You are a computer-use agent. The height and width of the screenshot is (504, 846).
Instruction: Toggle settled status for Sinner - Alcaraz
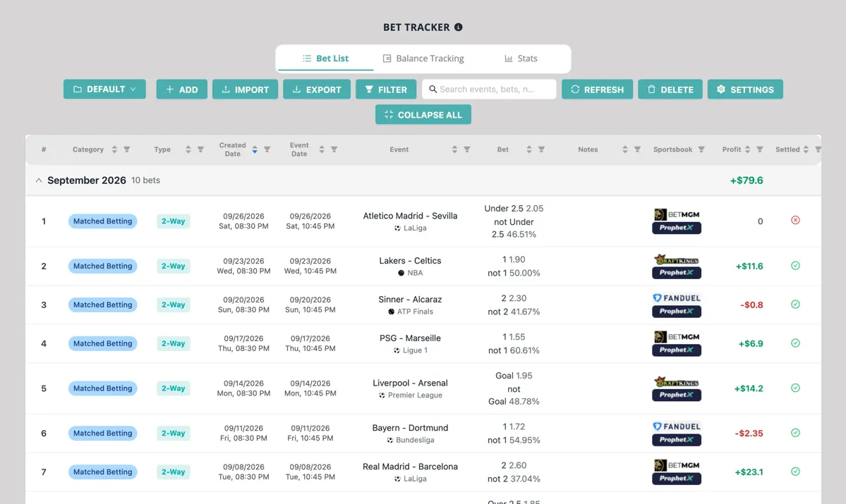[x=795, y=304]
